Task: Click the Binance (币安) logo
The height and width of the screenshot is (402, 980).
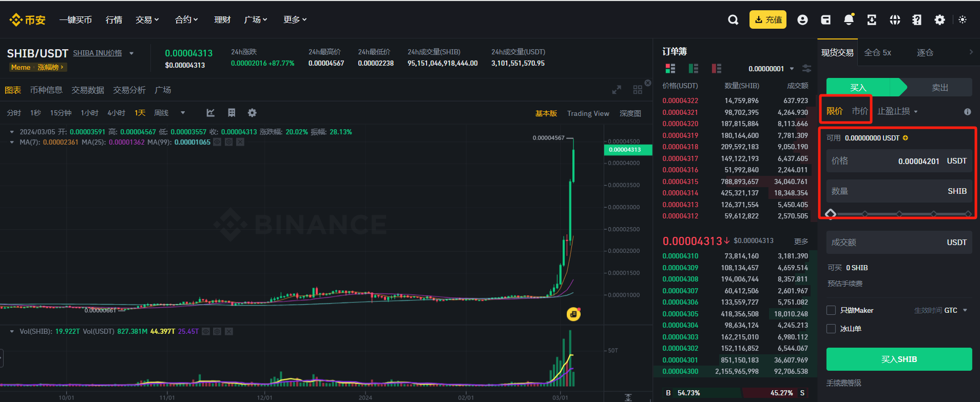Action: point(27,19)
